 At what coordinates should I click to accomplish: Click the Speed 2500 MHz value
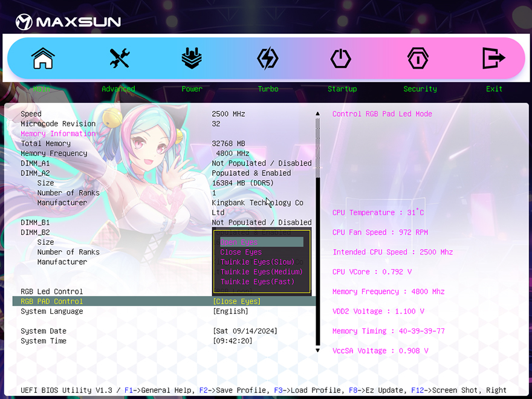click(229, 114)
